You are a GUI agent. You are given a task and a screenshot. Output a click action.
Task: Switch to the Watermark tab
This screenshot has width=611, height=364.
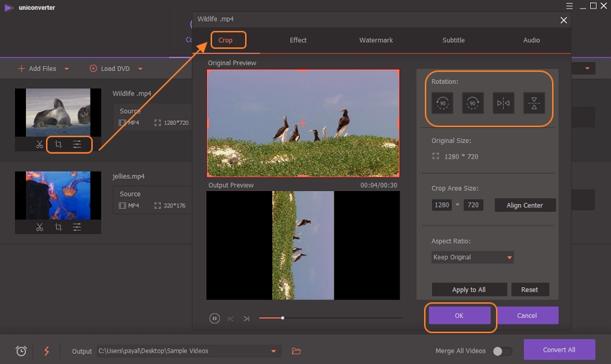[x=376, y=40]
